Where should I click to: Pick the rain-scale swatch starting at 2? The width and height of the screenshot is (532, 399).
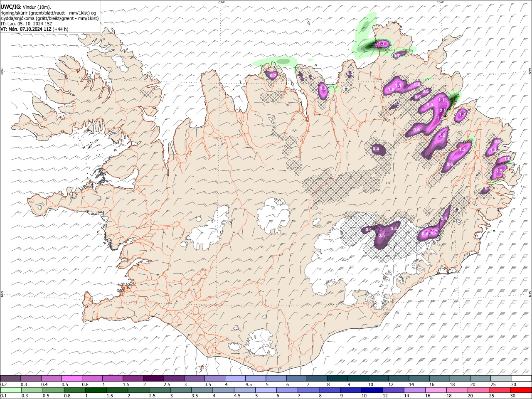pyautogui.click(x=138, y=390)
